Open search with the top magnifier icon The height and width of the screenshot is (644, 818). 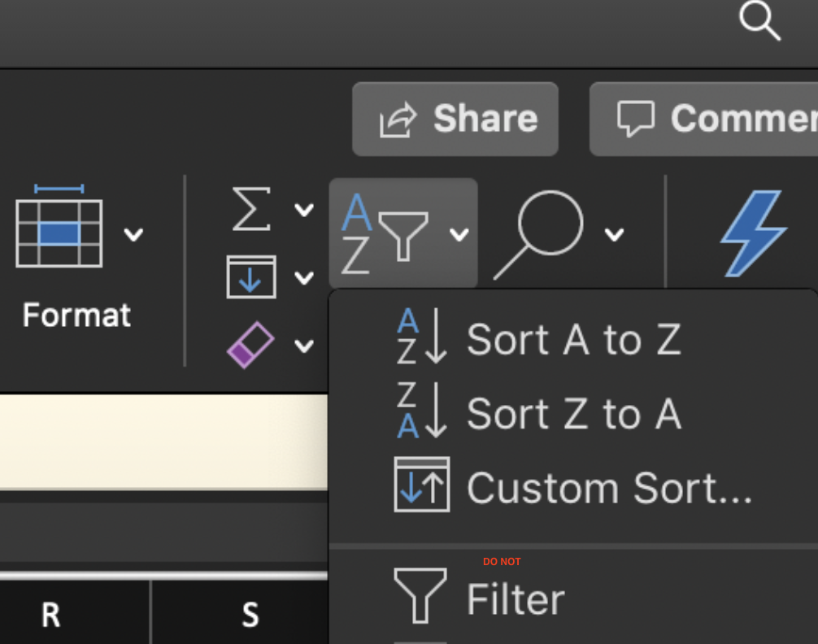pos(759,21)
